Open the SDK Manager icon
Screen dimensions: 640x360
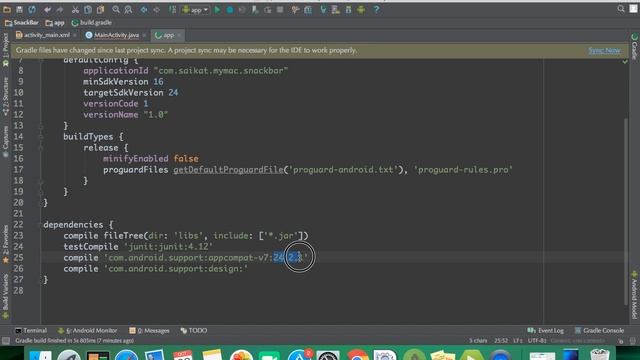tap(348, 9)
